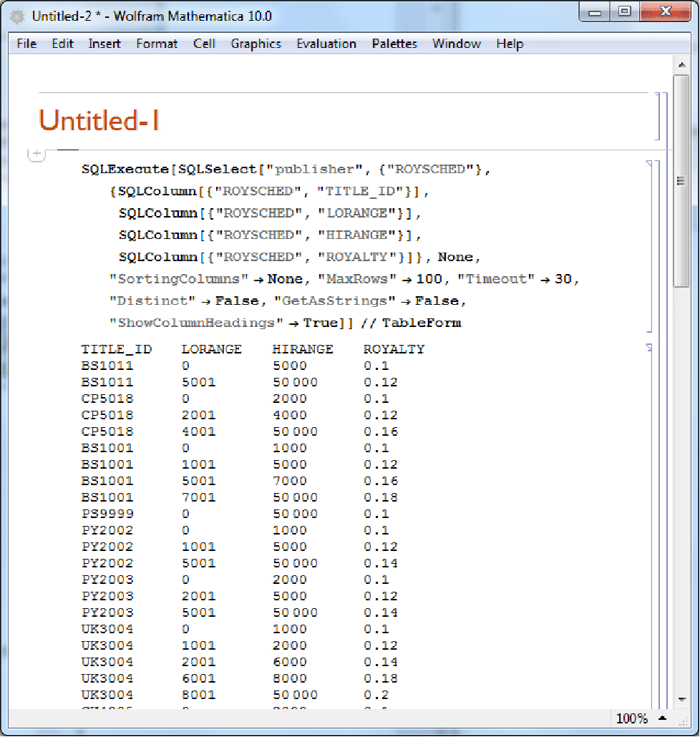Select the Untitled-1 title cell bracket

click(656, 115)
